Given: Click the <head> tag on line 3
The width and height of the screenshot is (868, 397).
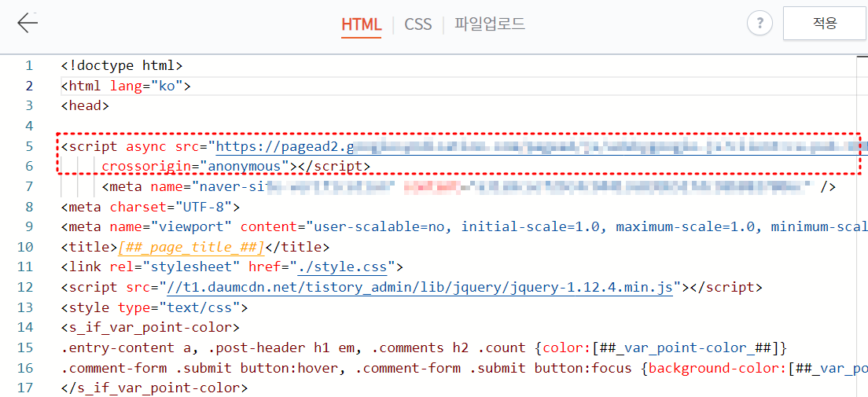Looking at the screenshot, I should 85,106.
